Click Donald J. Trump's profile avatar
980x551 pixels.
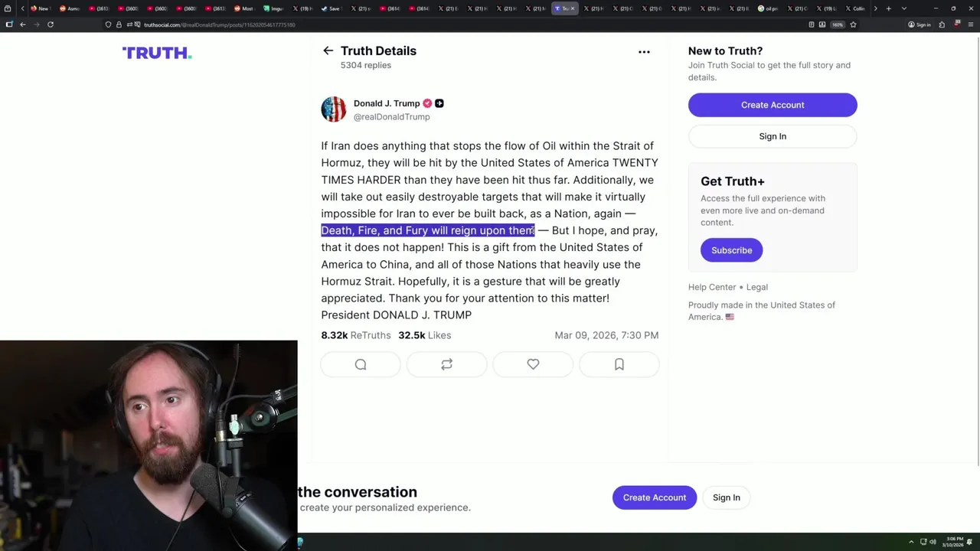(334, 109)
